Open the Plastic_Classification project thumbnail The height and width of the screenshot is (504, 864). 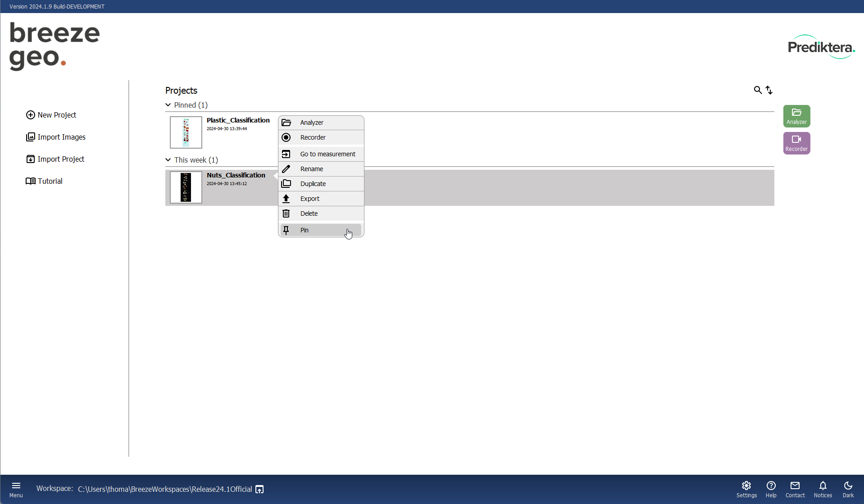(x=186, y=132)
